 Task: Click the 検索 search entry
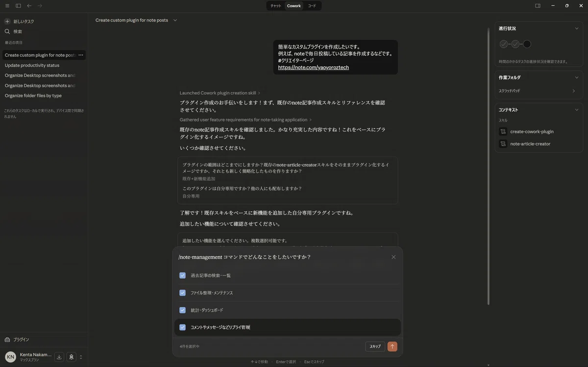[x=18, y=31]
